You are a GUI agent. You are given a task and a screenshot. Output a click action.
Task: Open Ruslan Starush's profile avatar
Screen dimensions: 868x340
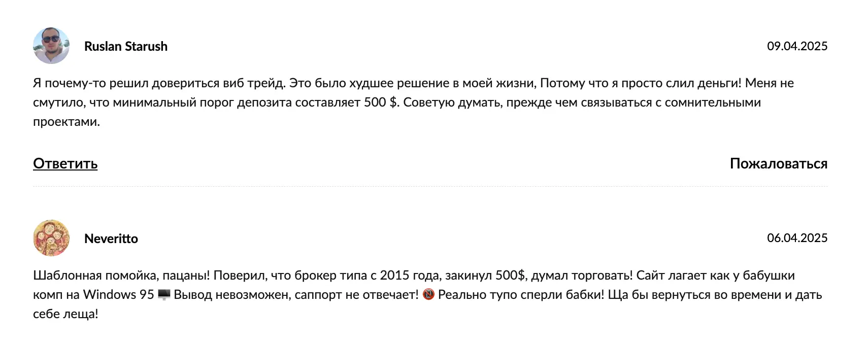point(51,46)
